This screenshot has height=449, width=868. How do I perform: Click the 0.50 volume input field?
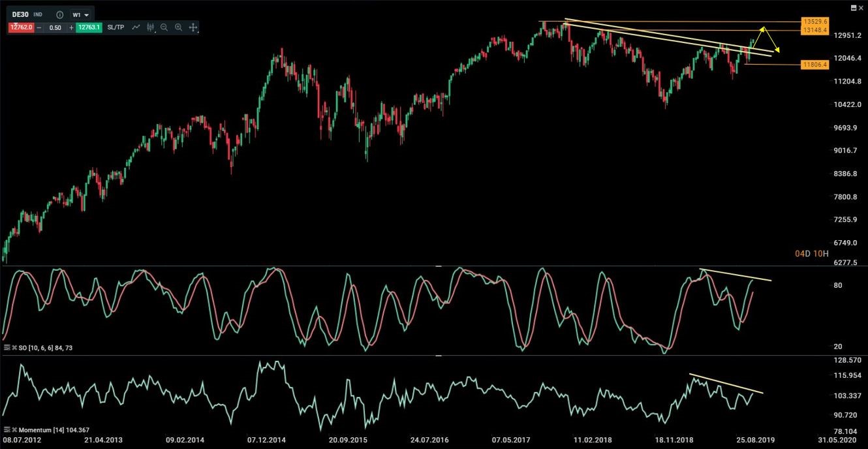click(55, 27)
